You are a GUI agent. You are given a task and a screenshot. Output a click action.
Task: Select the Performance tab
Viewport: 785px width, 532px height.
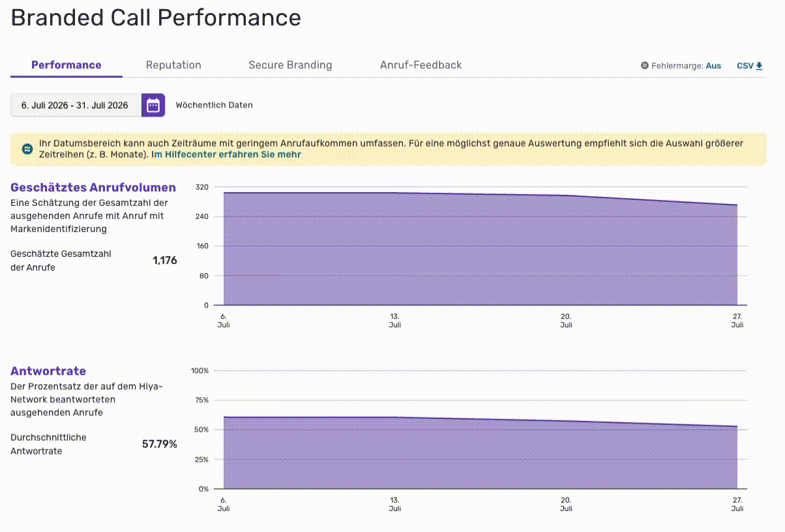coord(67,65)
